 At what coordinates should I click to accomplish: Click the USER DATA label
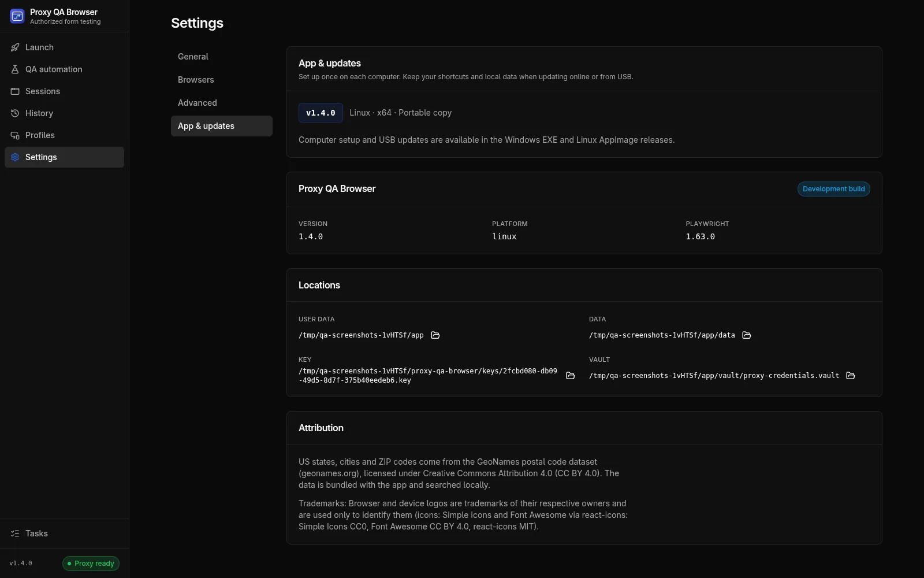(x=316, y=319)
